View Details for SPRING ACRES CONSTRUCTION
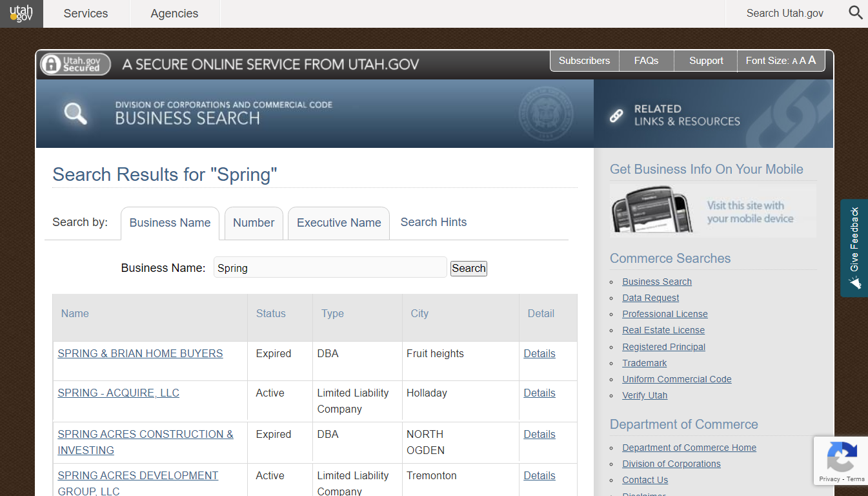Image resolution: width=868 pixels, height=496 pixels. (x=540, y=435)
